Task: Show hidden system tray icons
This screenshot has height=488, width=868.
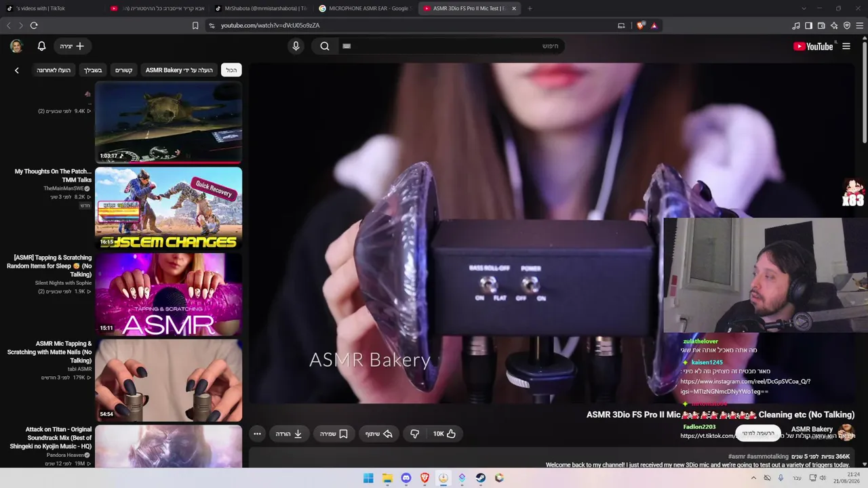Action: tap(754, 478)
